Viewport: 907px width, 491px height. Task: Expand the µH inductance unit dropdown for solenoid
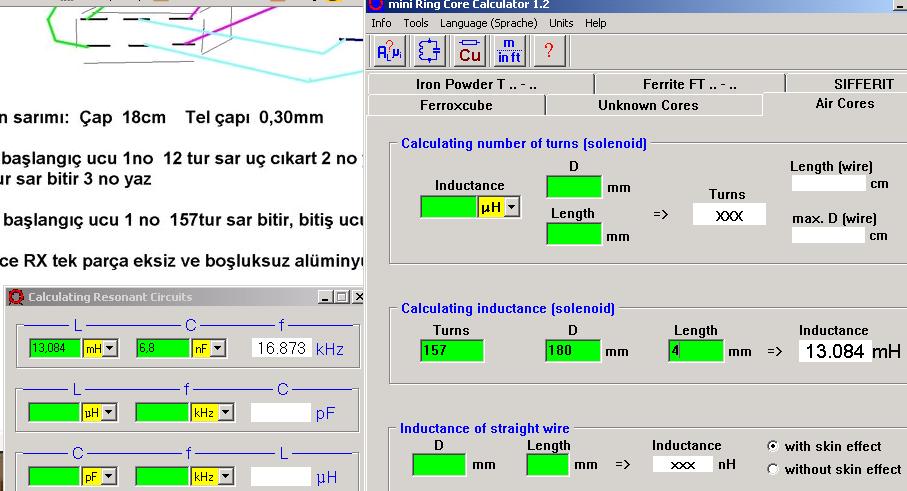[513, 207]
